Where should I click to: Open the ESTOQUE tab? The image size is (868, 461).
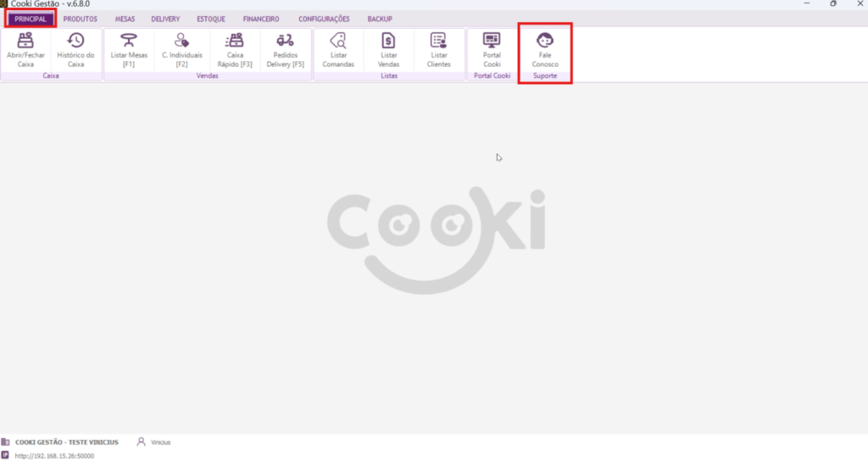[x=211, y=19]
